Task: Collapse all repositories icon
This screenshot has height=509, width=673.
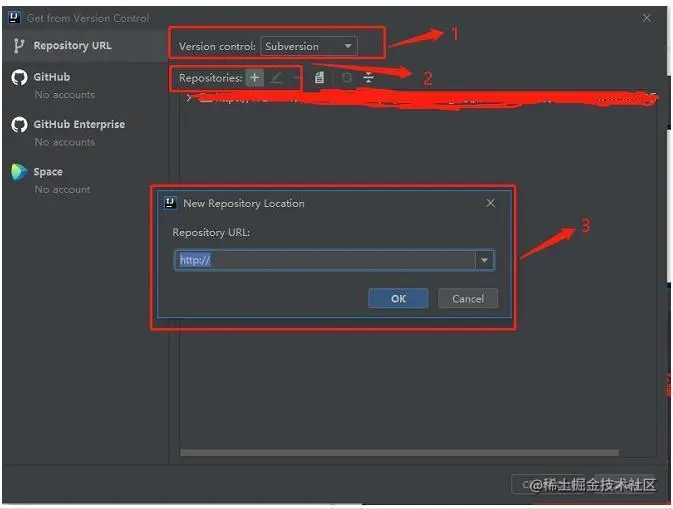Action: (x=368, y=78)
